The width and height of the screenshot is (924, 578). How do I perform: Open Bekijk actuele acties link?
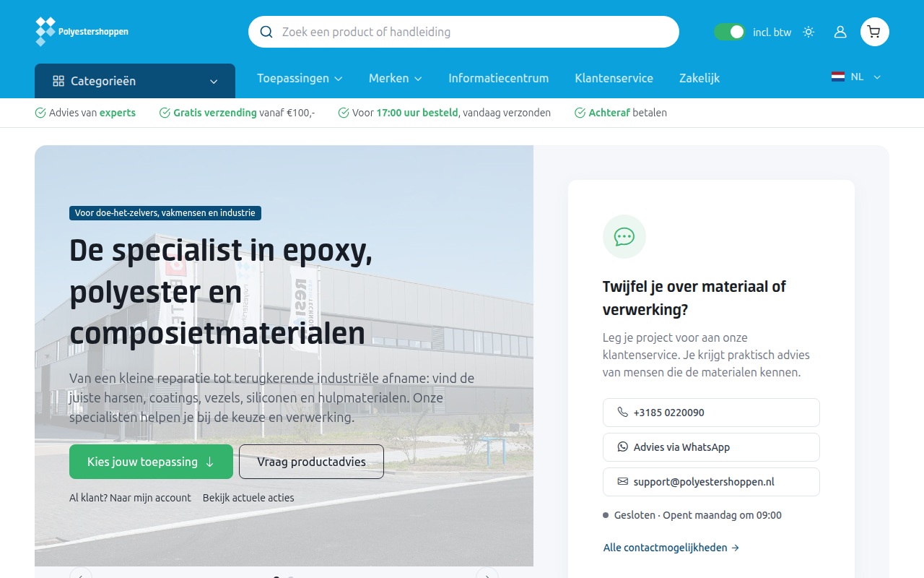248,498
